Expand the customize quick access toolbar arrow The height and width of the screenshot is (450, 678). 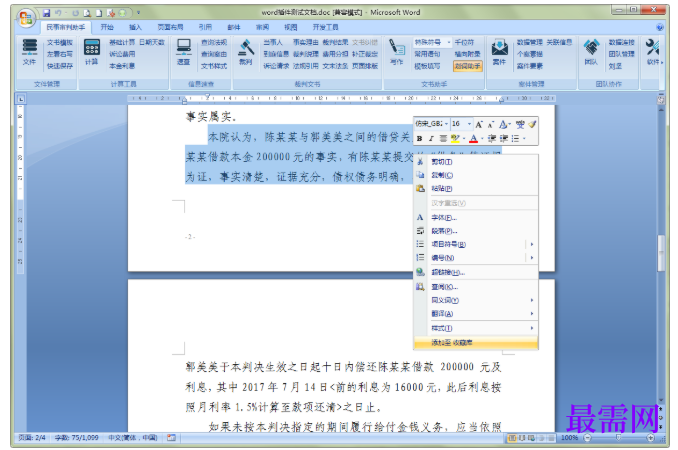[x=138, y=13]
